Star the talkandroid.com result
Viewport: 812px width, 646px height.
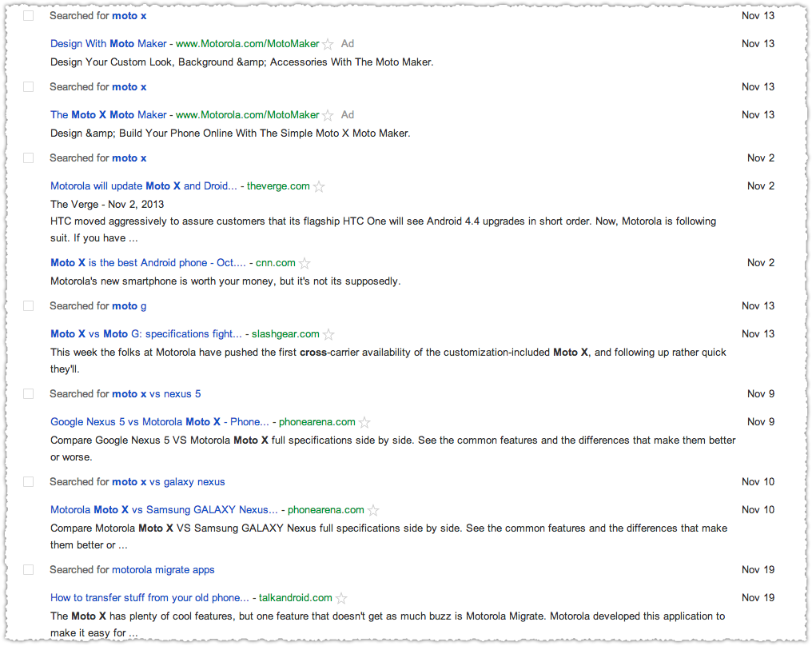341,598
